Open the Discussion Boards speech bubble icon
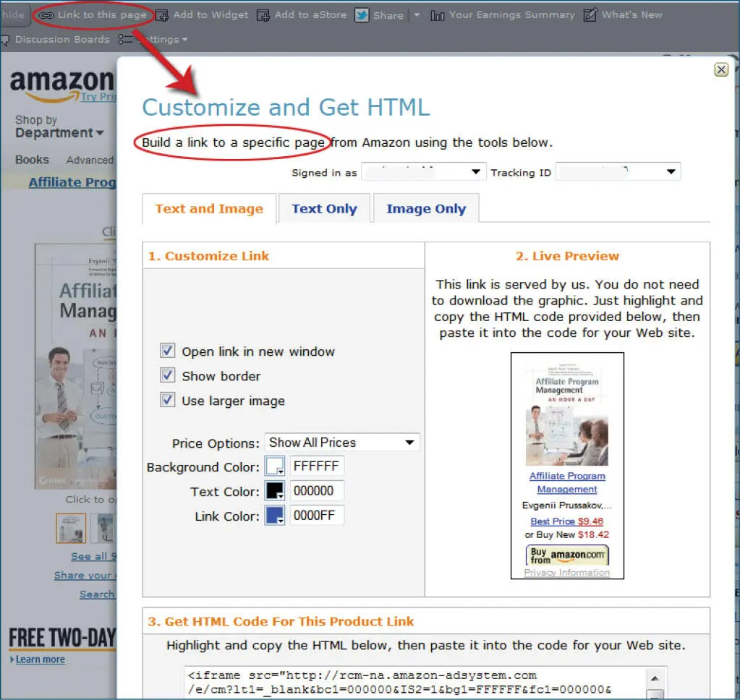Viewport: 740px width, 700px height. 4,40
